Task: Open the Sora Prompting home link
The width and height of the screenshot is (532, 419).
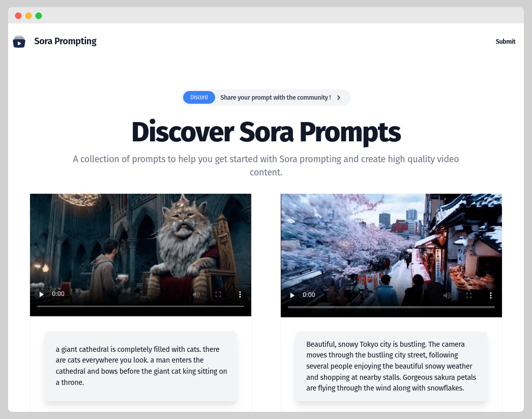Action: coord(65,41)
